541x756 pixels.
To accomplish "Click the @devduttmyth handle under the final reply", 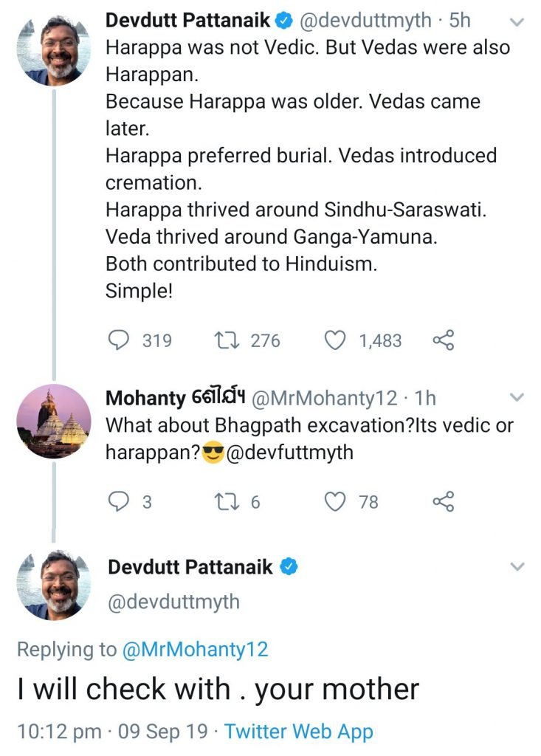I will point(174,602).
